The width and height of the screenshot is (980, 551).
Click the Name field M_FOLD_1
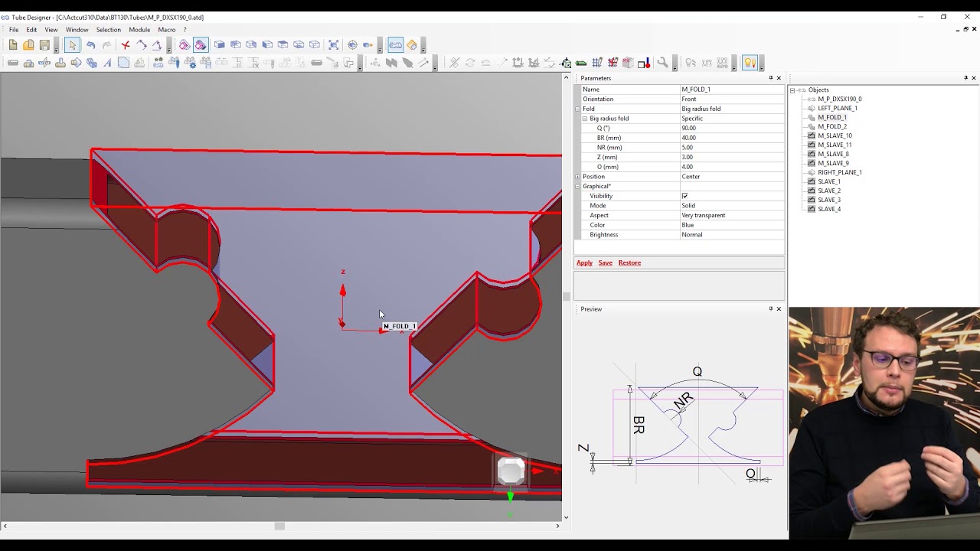732,90
